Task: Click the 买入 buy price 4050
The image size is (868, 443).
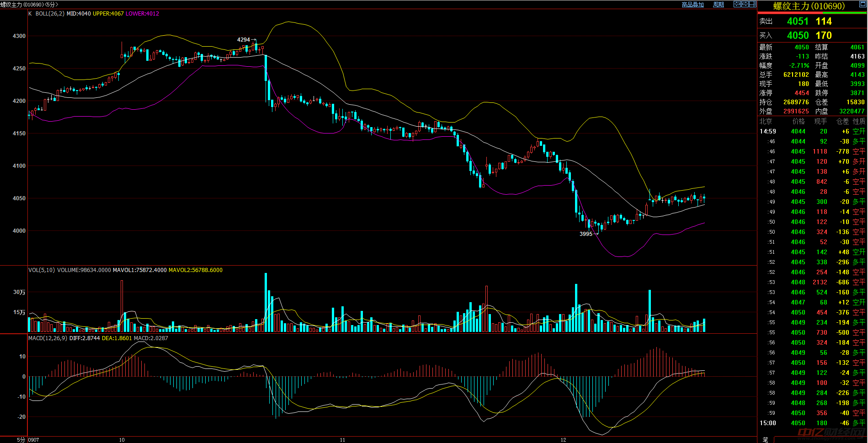Action: (798, 35)
